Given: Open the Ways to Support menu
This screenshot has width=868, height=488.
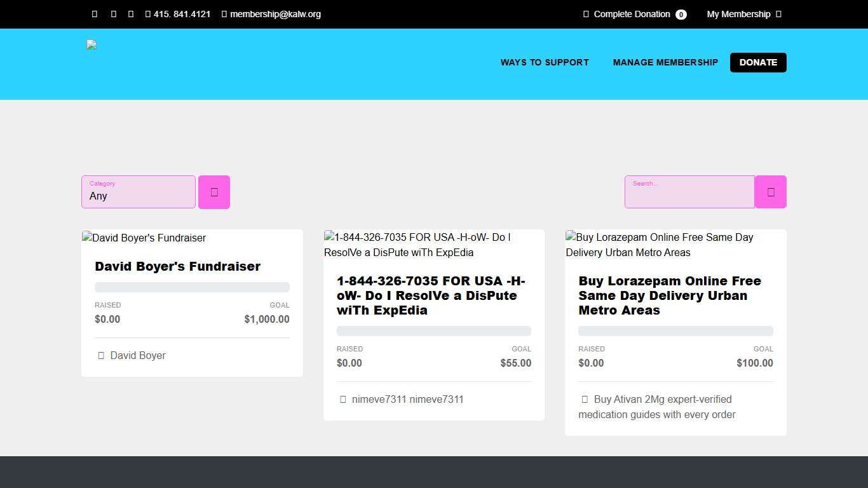Looking at the screenshot, I should pos(545,62).
